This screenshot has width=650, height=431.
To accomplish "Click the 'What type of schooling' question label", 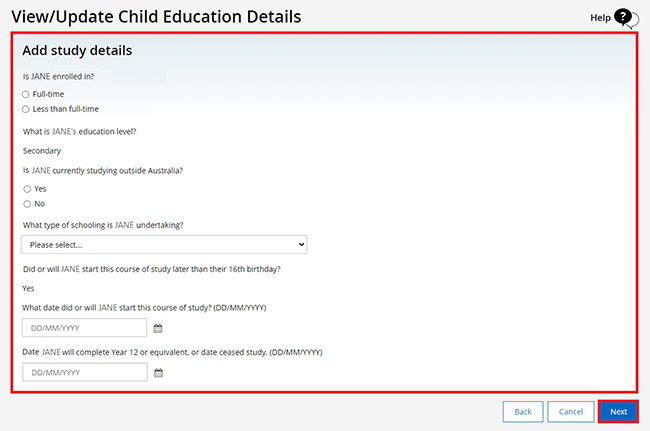I will [103, 225].
